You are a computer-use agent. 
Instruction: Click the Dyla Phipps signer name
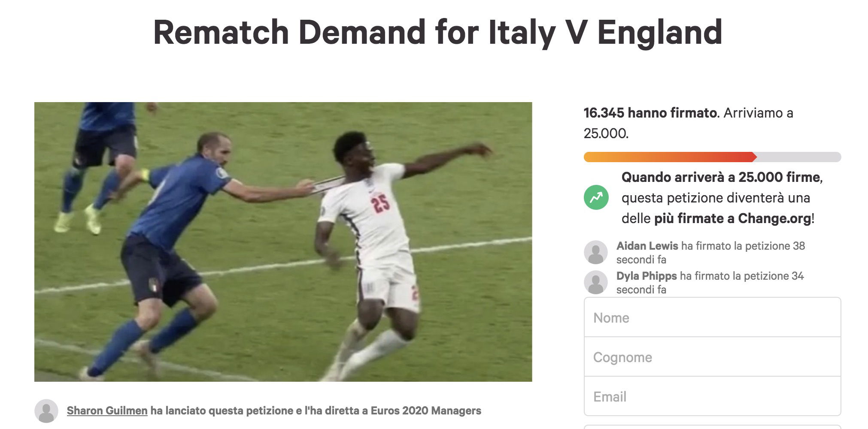(x=646, y=276)
